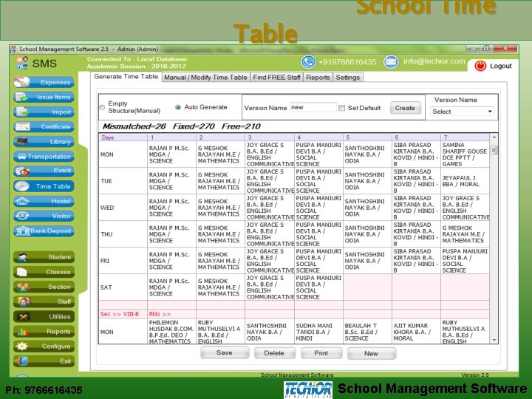Viewport: 532px width, 399px height.
Task: Click the +919766616435 phone number
Action: point(347,62)
